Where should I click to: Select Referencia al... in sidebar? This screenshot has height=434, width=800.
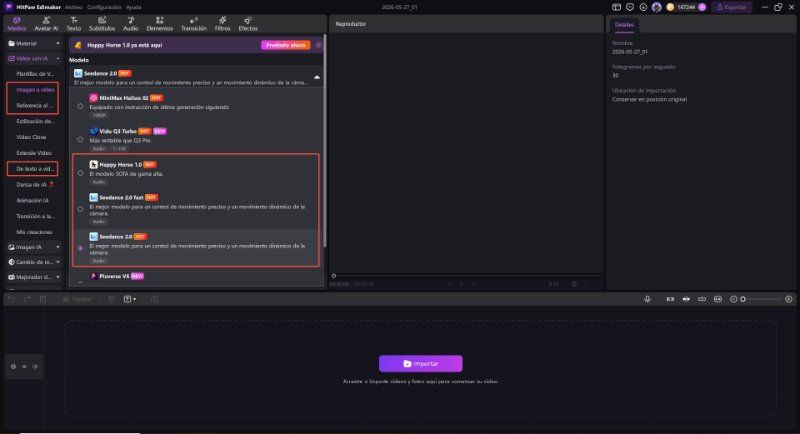35,106
